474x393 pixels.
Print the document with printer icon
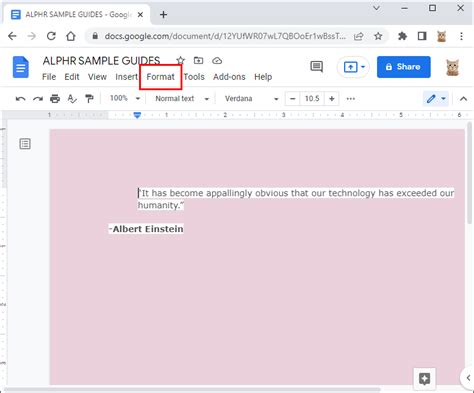55,99
